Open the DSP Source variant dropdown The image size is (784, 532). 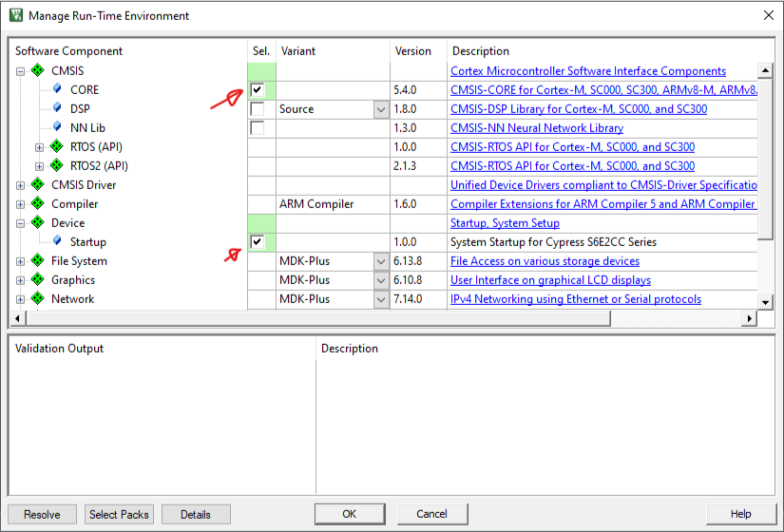380,109
